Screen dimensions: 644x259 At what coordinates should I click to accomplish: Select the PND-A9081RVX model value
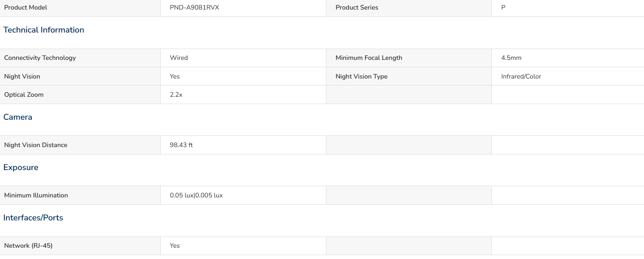(x=194, y=7)
